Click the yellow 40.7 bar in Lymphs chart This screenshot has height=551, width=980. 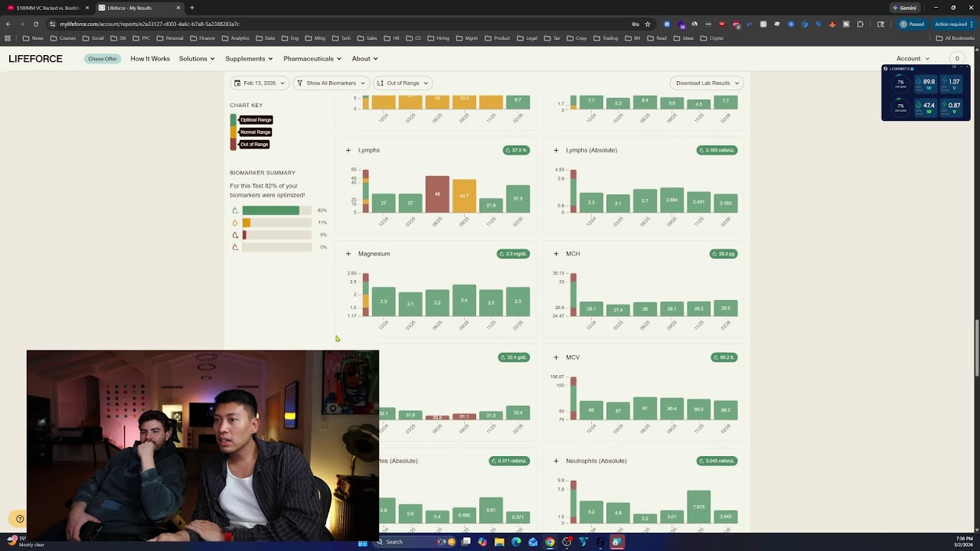click(x=464, y=196)
